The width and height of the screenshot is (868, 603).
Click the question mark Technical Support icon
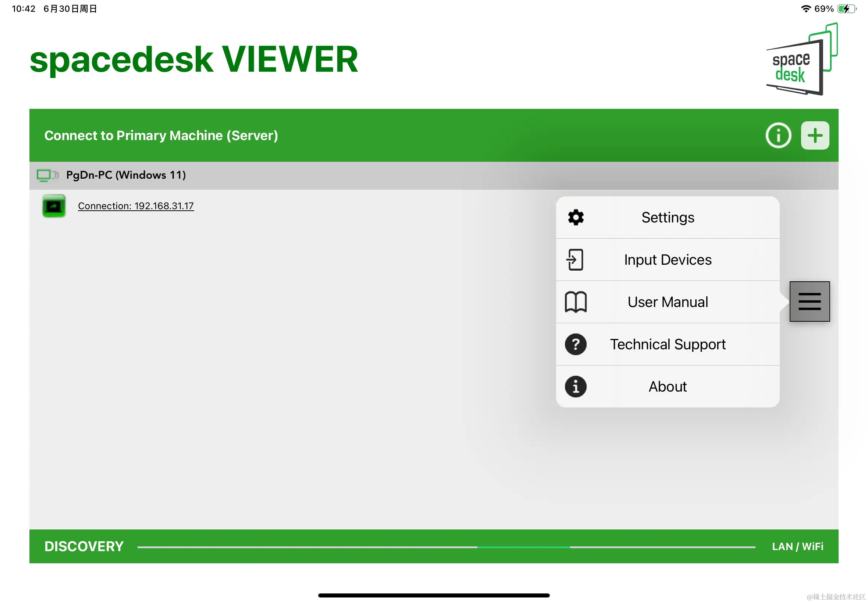click(576, 344)
